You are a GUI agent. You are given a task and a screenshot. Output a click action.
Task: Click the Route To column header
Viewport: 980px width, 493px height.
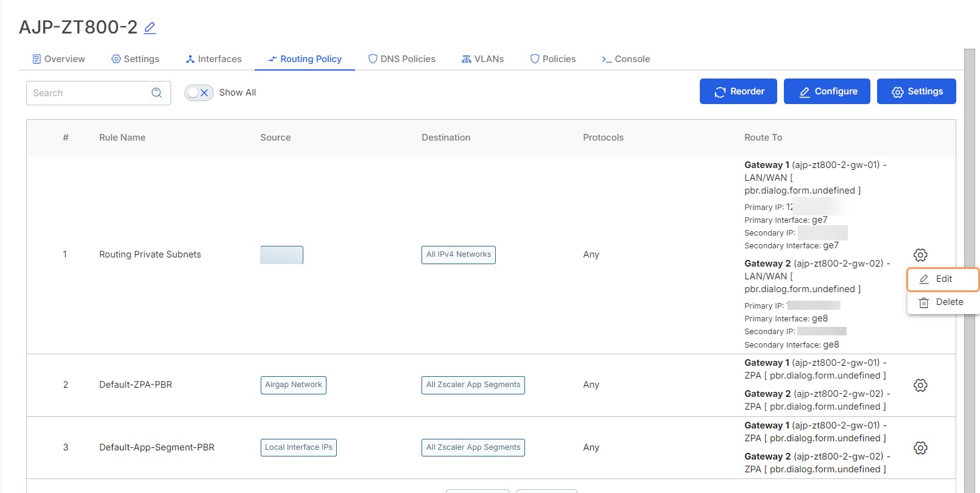tap(763, 138)
